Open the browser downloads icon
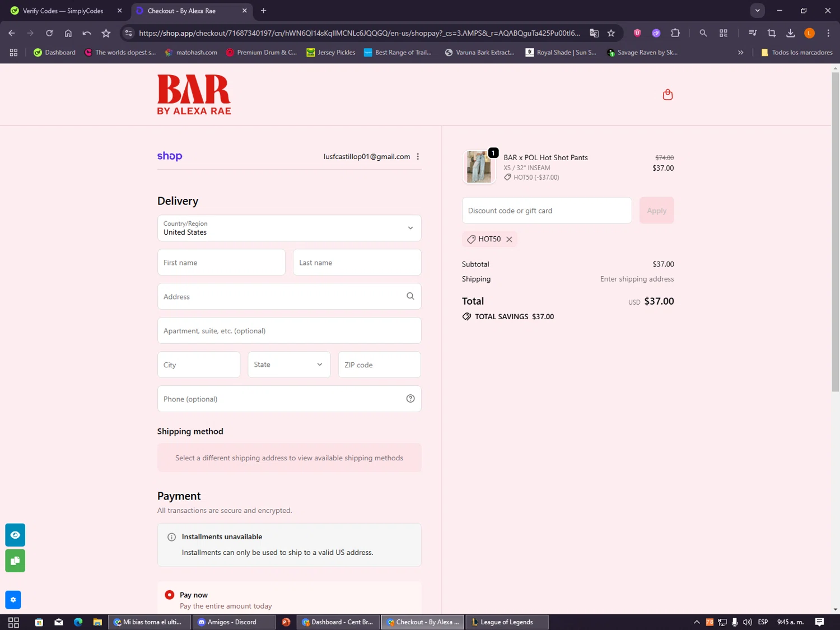This screenshot has height=630, width=840. click(x=791, y=33)
